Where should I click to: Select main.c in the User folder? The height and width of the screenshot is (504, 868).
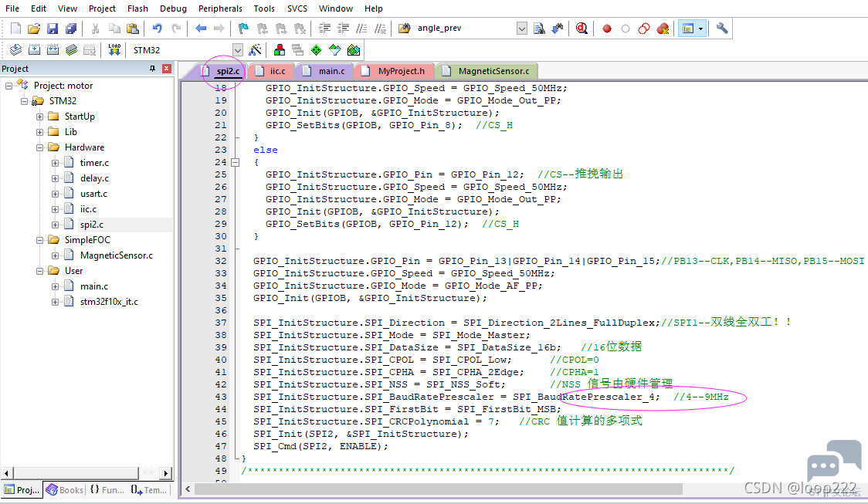pyautogui.click(x=94, y=286)
